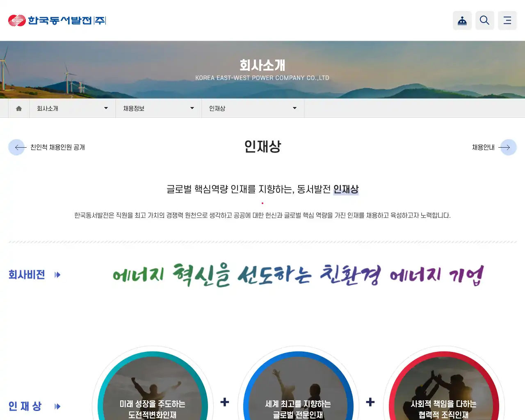Expand the 인재상 dropdown

point(294,108)
